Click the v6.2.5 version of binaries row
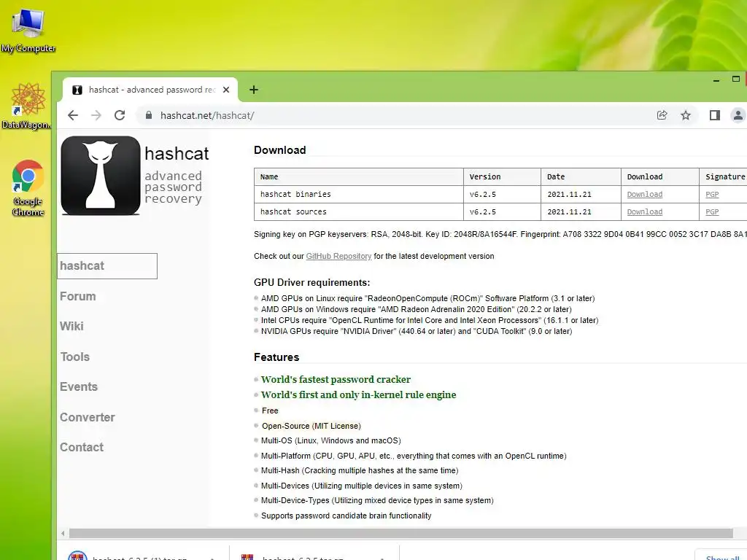The width and height of the screenshot is (747, 560). (x=483, y=194)
